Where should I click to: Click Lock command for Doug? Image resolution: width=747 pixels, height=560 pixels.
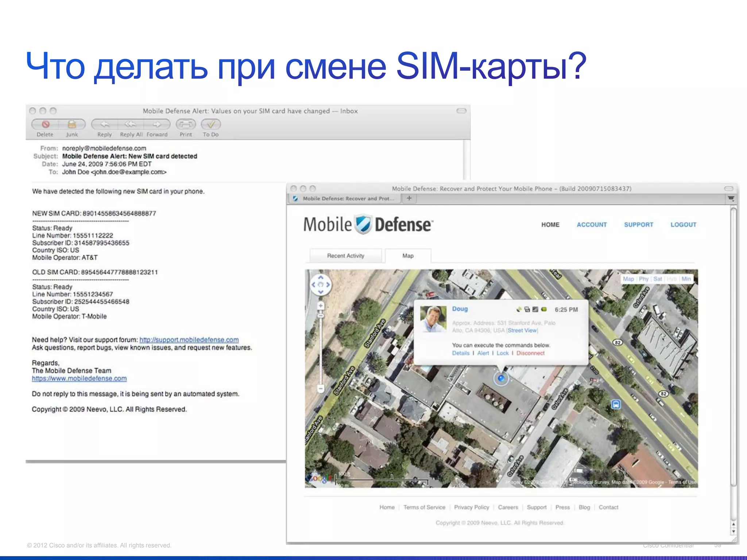click(x=502, y=353)
